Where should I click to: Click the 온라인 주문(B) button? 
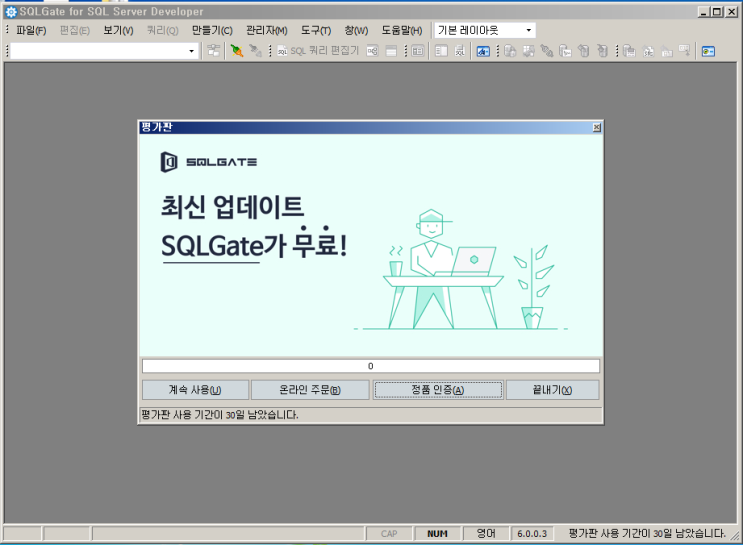[310, 390]
